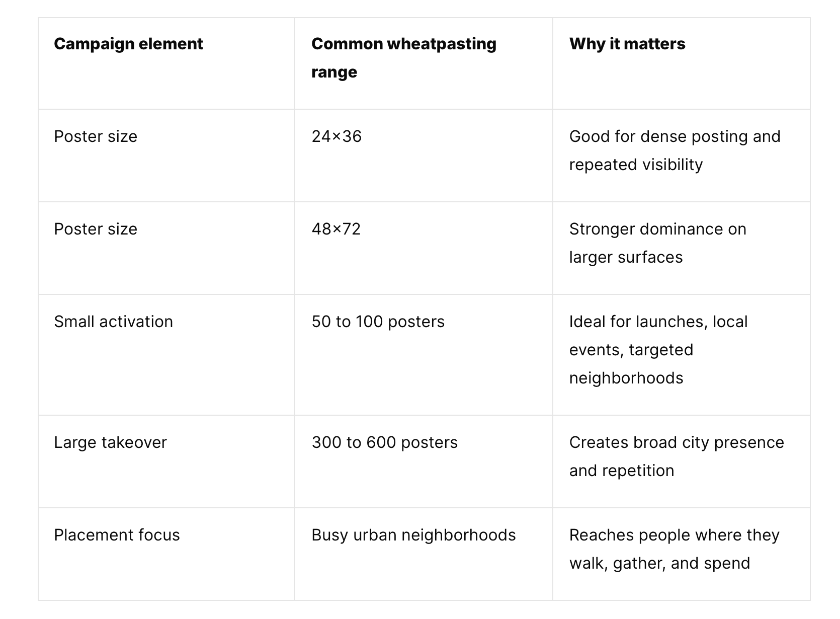Click the second 'Poster size' row label
This screenshot has height=619, width=840.
(96, 229)
